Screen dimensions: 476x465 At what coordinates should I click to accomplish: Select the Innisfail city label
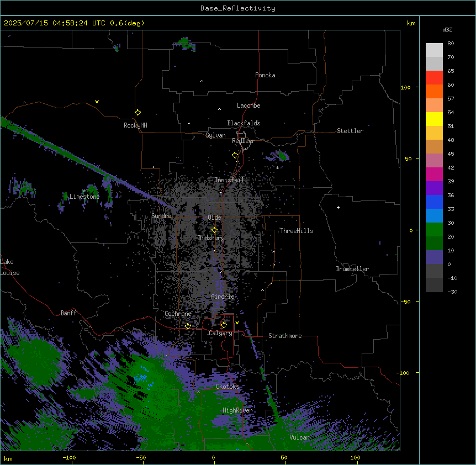(229, 180)
